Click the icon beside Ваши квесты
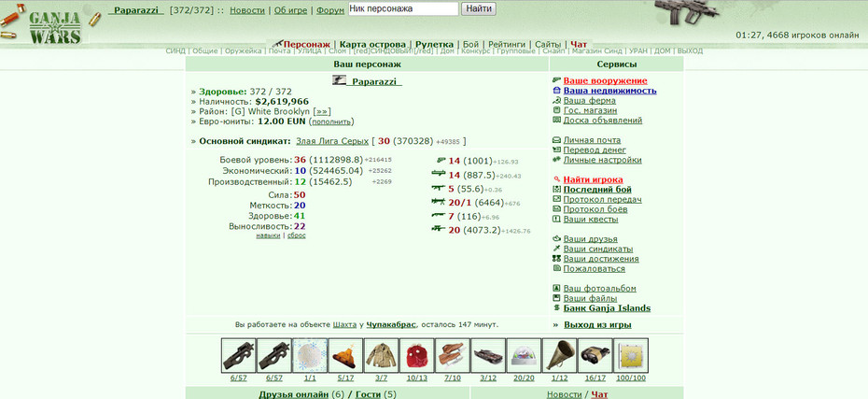This screenshot has width=868, height=399. coord(557,219)
